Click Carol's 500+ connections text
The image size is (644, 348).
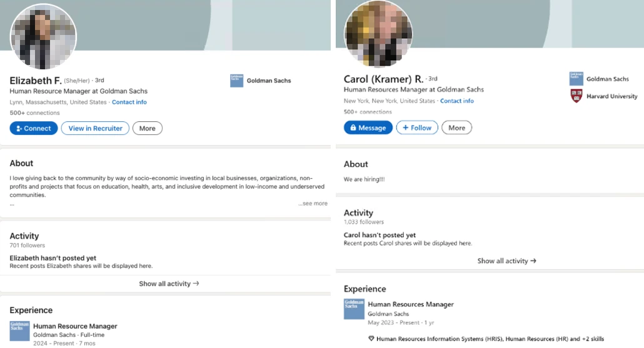point(368,112)
